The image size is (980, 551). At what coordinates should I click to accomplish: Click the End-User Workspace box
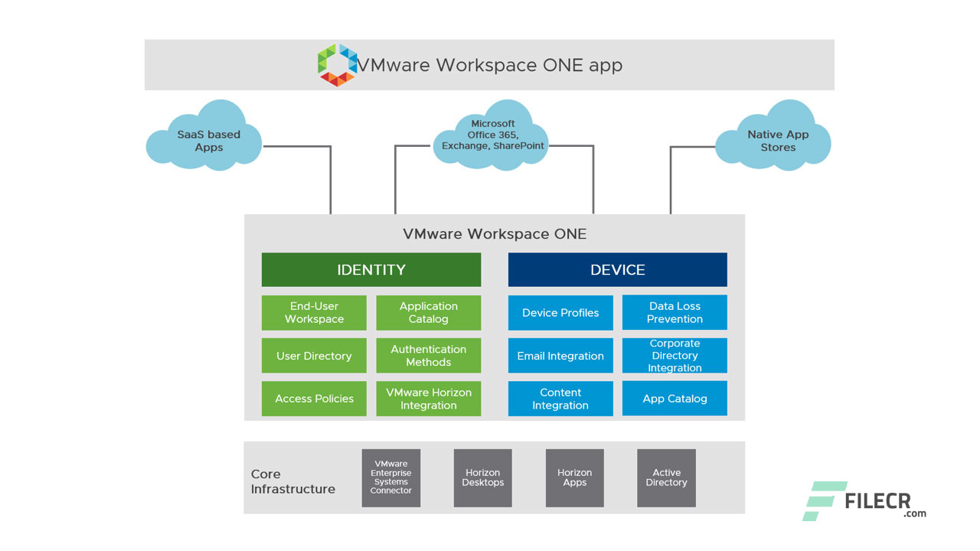click(314, 313)
